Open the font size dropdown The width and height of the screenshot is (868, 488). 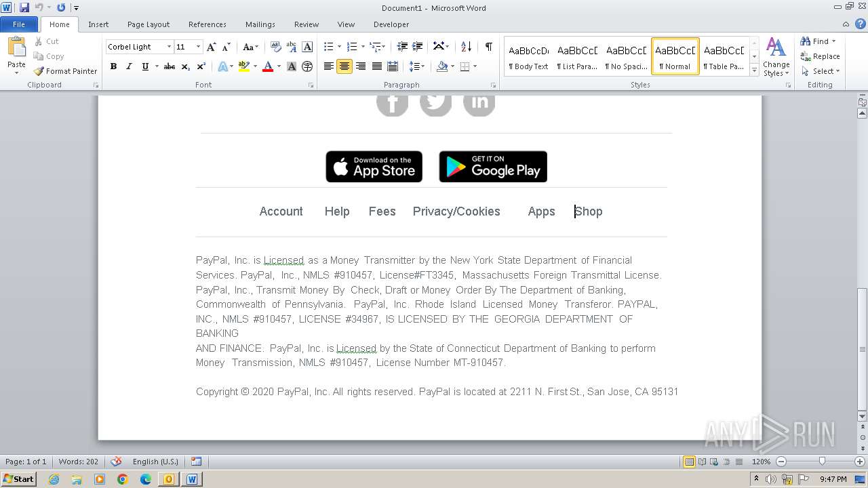pos(198,47)
